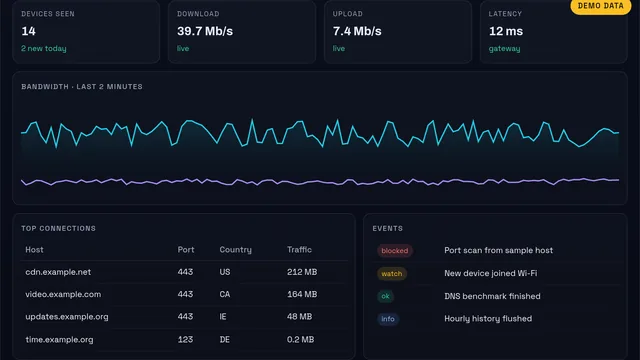Click the DEMO DATA badge

600,6
